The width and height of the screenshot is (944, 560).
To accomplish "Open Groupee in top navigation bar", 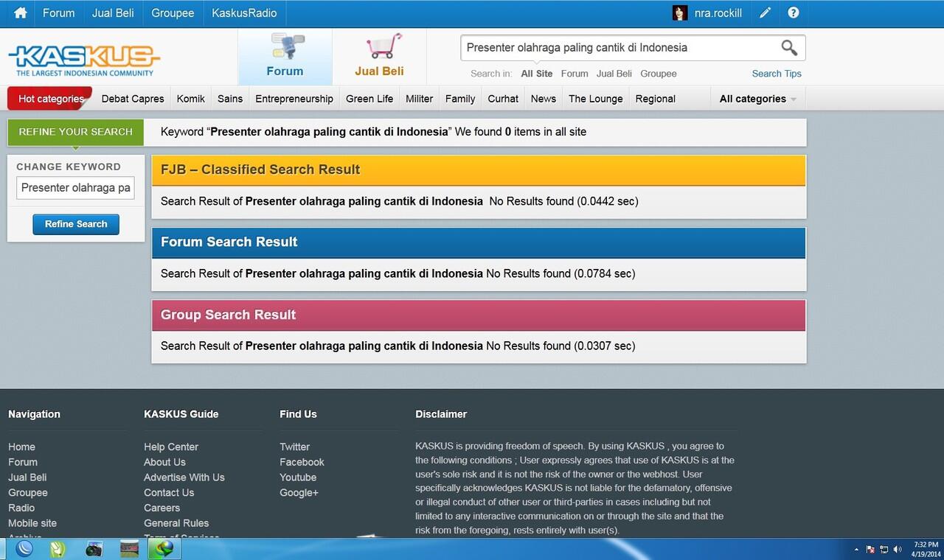I will pos(173,13).
